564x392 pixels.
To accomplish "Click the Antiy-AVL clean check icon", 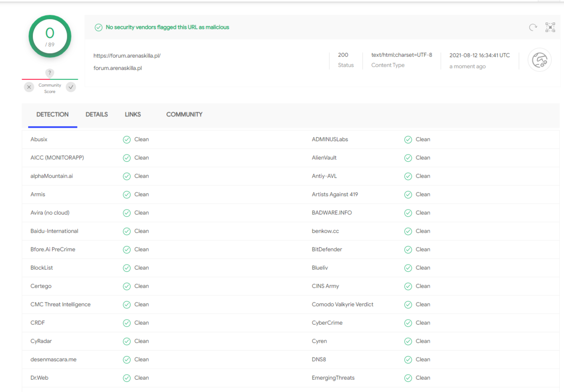I will [408, 176].
